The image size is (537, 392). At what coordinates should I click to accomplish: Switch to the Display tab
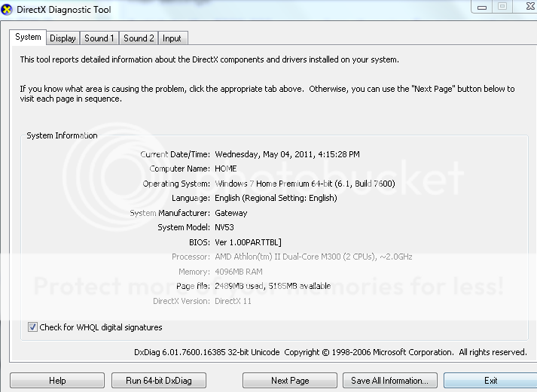63,38
